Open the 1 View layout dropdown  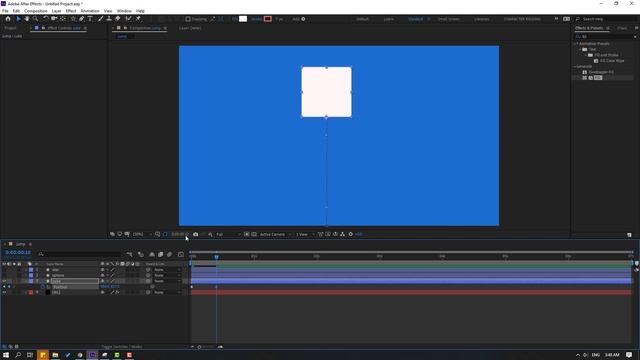tap(305, 234)
